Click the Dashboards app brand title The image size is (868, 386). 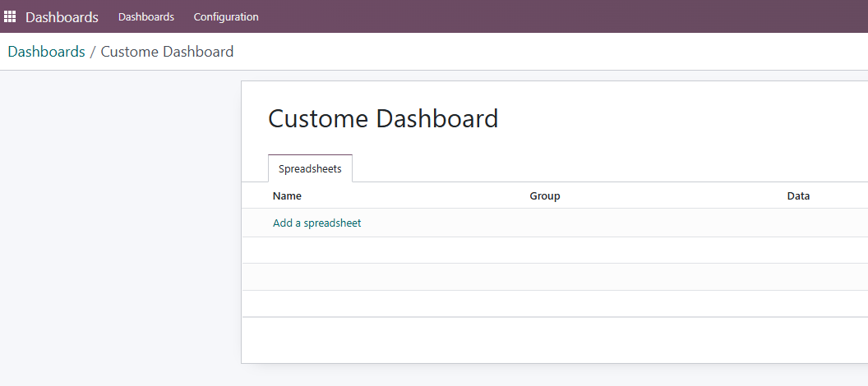pos(62,17)
